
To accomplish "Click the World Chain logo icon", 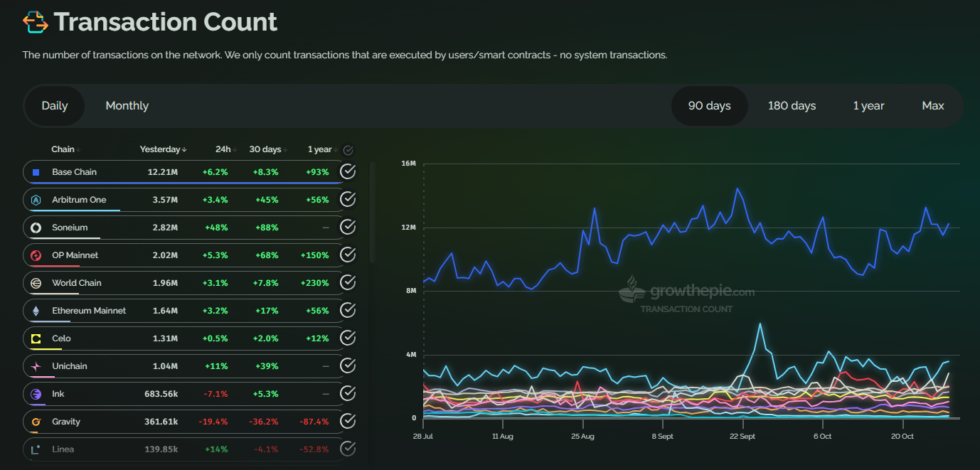I will [36, 283].
